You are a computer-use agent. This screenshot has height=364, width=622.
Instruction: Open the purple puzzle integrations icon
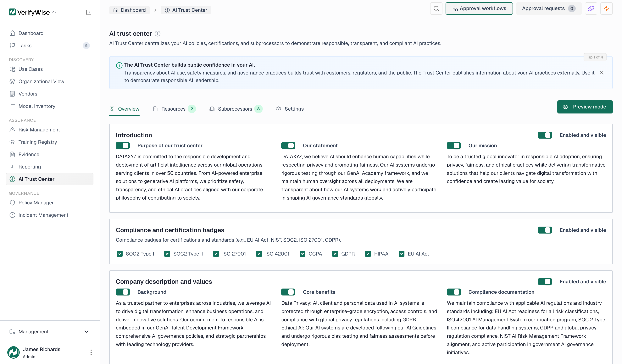(x=591, y=9)
